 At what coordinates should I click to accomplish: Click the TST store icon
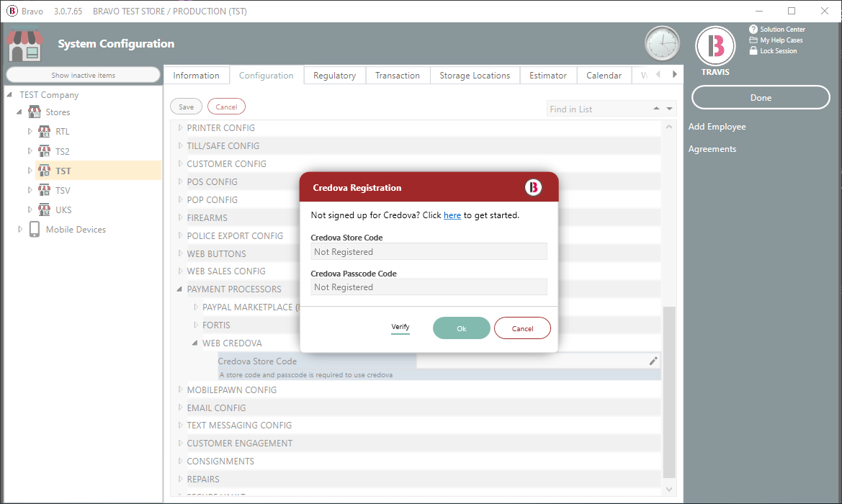point(44,171)
